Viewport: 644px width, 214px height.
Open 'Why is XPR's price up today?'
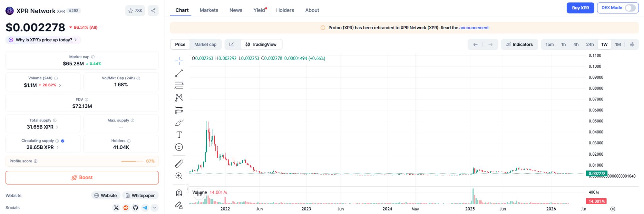[x=43, y=40]
